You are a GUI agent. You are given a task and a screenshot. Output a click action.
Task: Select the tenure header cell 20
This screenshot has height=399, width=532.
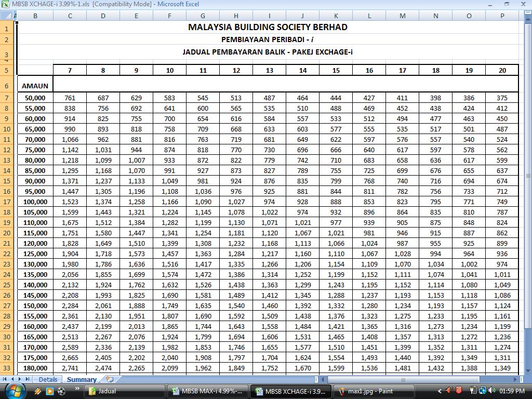[x=502, y=70]
